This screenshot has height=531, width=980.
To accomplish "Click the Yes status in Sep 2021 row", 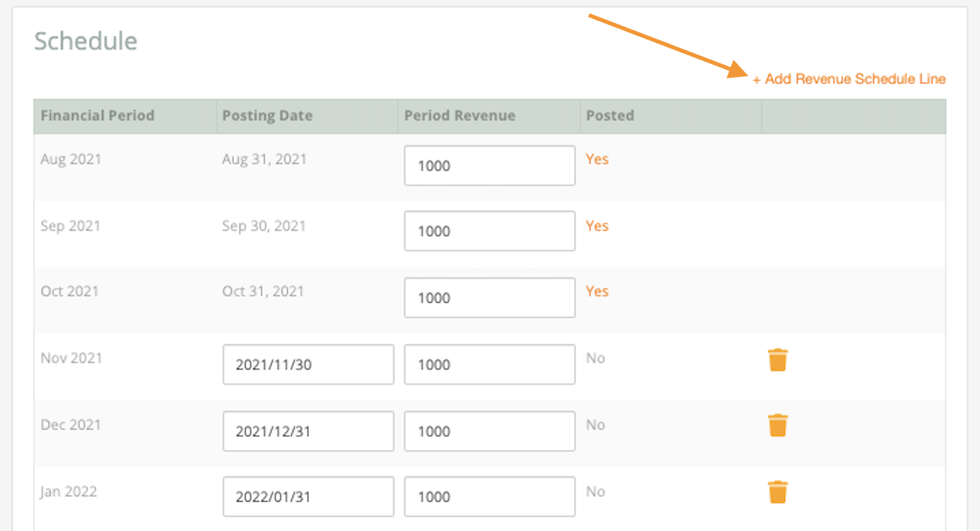I will coord(597,226).
